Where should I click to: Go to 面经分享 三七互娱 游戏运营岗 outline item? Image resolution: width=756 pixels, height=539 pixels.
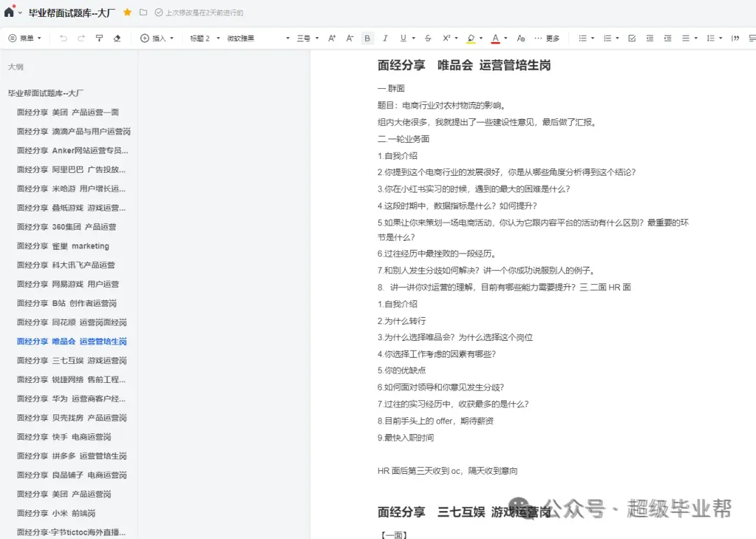[x=72, y=360]
